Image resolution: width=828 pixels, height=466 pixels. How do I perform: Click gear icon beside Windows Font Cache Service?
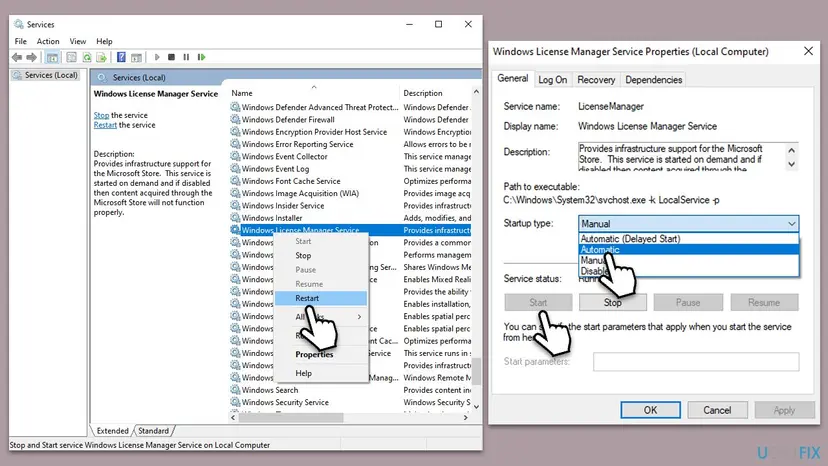(235, 181)
